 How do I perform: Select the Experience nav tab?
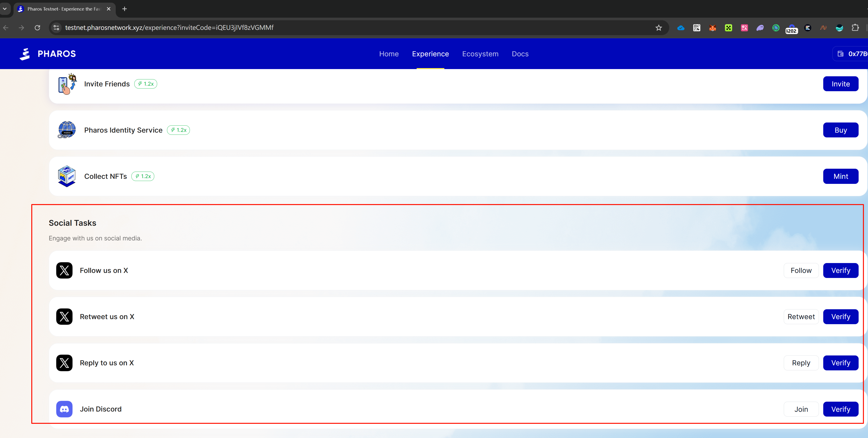[x=430, y=54]
